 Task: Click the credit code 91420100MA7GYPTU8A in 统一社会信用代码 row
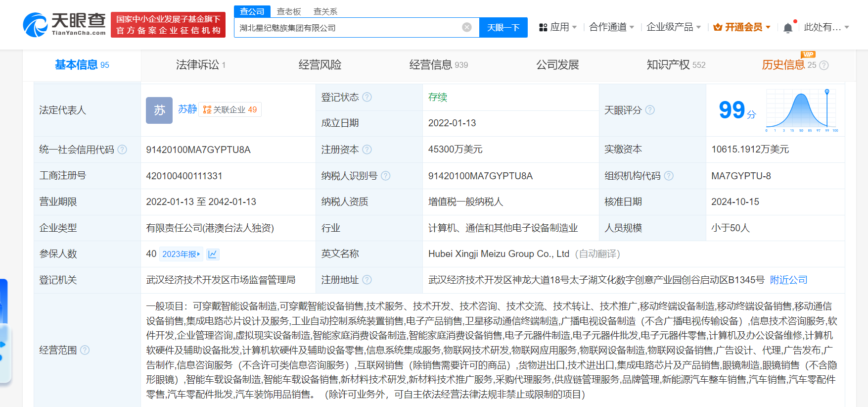(198, 150)
